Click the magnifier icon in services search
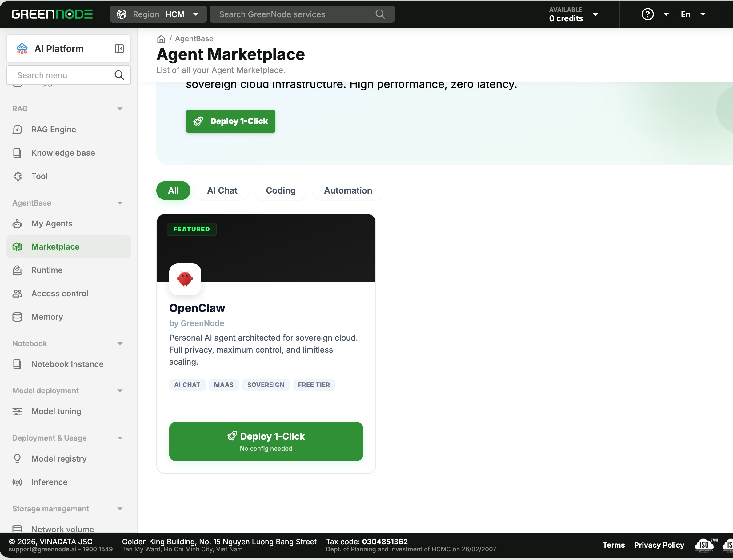This screenshot has width=733, height=560. tap(380, 14)
